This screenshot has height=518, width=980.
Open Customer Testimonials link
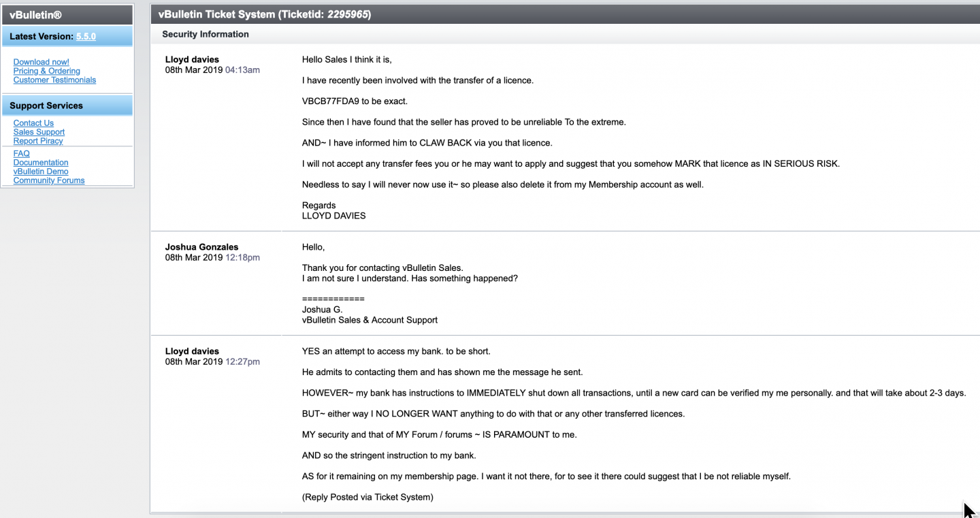[54, 80]
